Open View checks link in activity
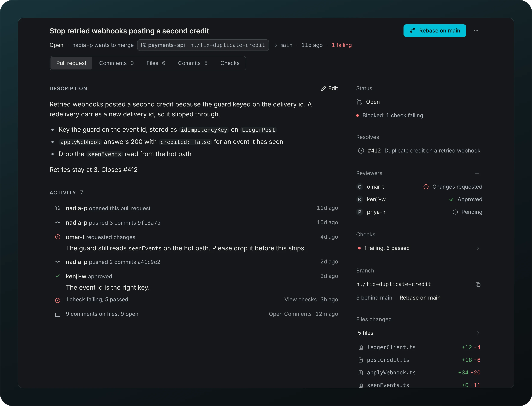This screenshot has width=532, height=406. pyautogui.click(x=300, y=299)
